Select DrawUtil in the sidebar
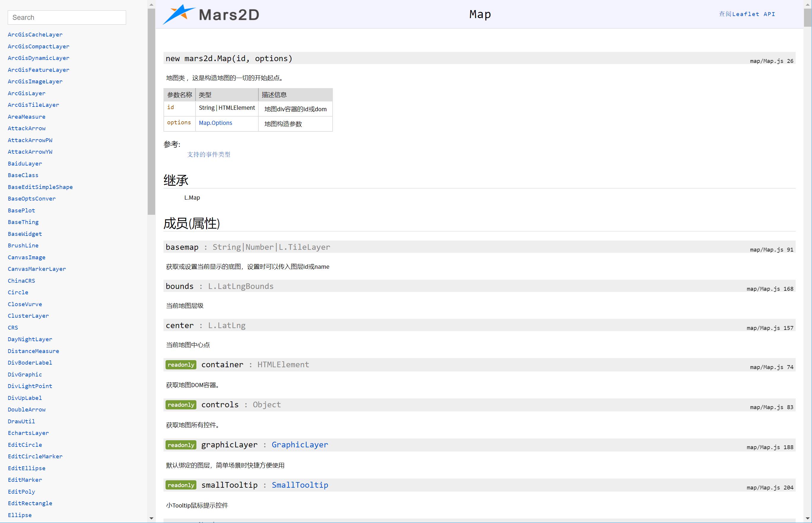The image size is (812, 523). 21,421
